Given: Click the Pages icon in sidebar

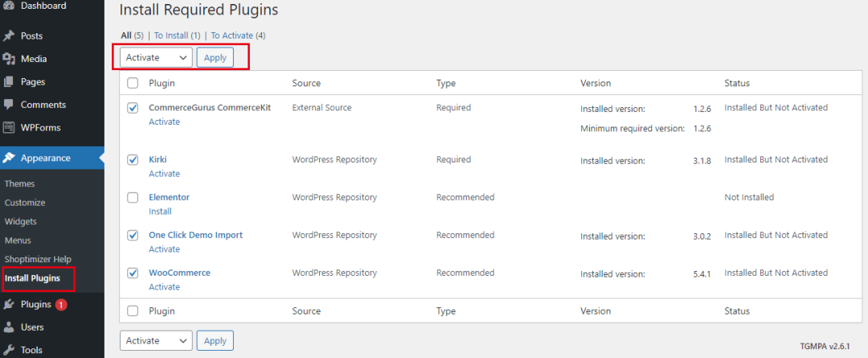Looking at the screenshot, I should click(x=10, y=82).
